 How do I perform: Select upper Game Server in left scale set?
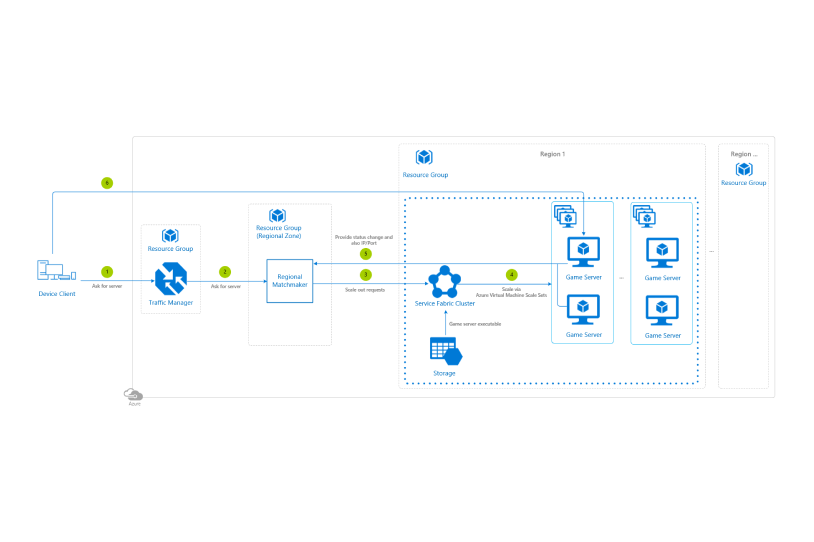coord(583,252)
